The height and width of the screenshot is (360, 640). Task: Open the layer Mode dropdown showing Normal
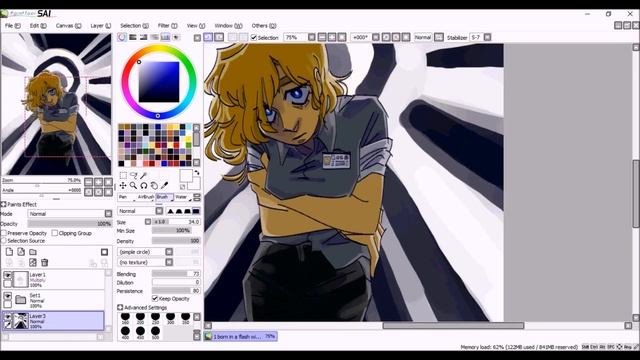70,213
